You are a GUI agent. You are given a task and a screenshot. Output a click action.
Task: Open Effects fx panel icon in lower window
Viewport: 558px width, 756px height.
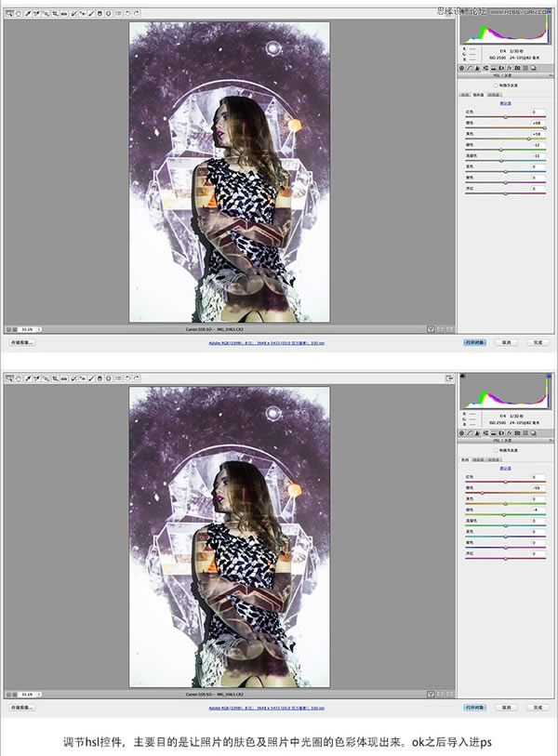[x=510, y=433]
